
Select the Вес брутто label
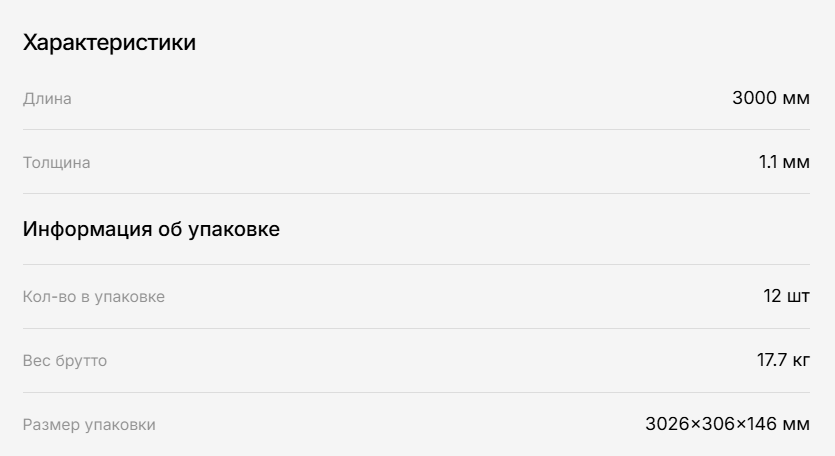(65, 361)
